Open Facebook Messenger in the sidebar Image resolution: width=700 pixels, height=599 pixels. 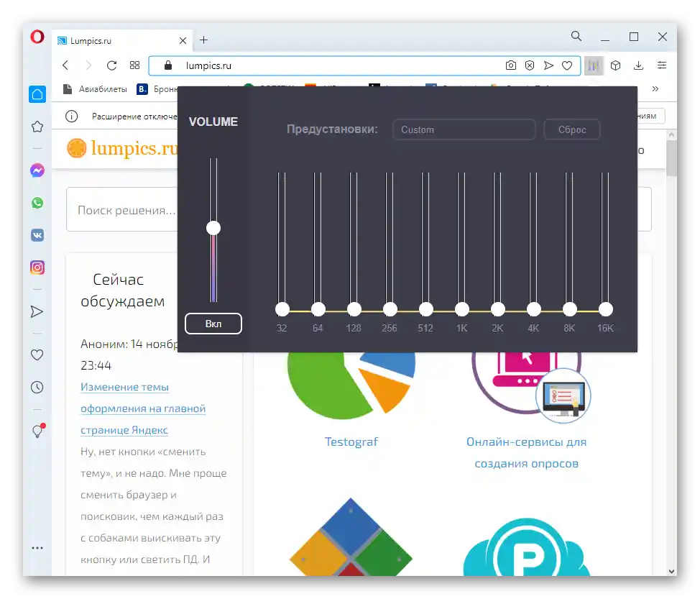(37, 170)
